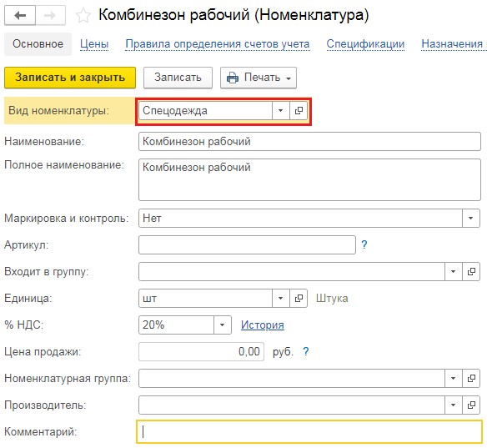Open the Номенклатурная группа open-form icon
Viewport: 487px width, 448px height.
point(471,379)
